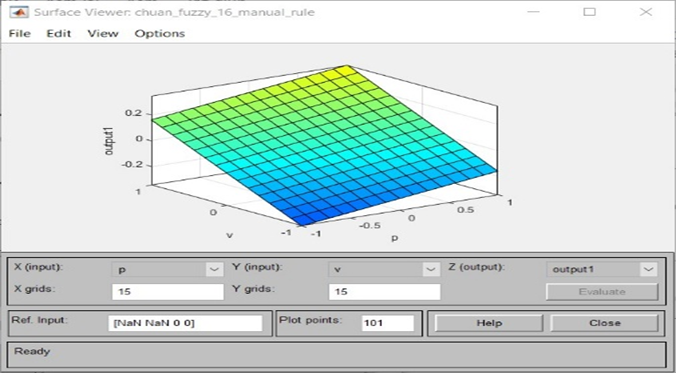Click the Z (output): label
This screenshot has width=676, height=373.
click(476, 267)
